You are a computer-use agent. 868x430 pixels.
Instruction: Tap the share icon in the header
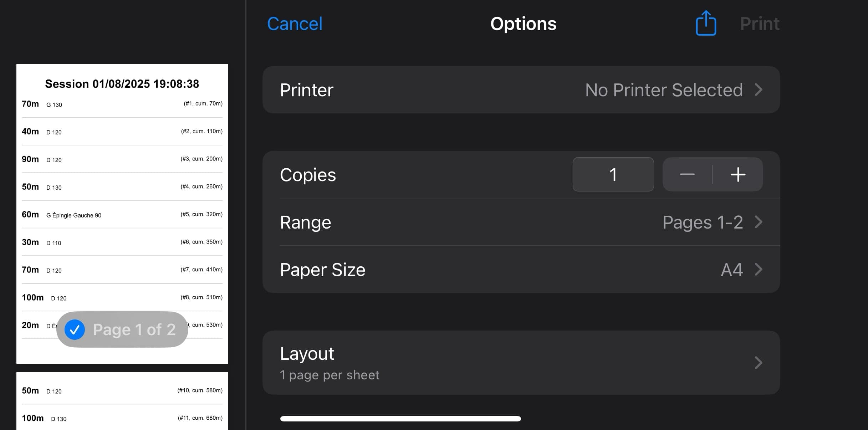pyautogui.click(x=706, y=24)
